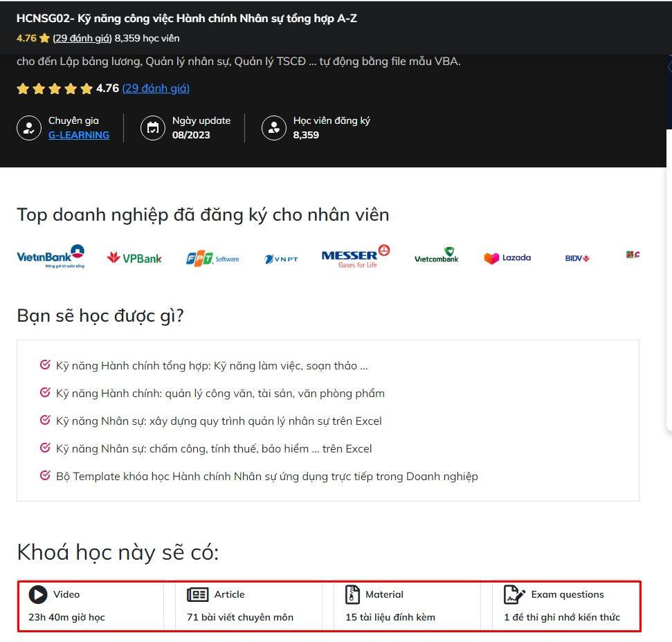The image size is (672, 642).
Task: Click 'Học viên đăng ký' label
Action: pyautogui.click(x=332, y=121)
